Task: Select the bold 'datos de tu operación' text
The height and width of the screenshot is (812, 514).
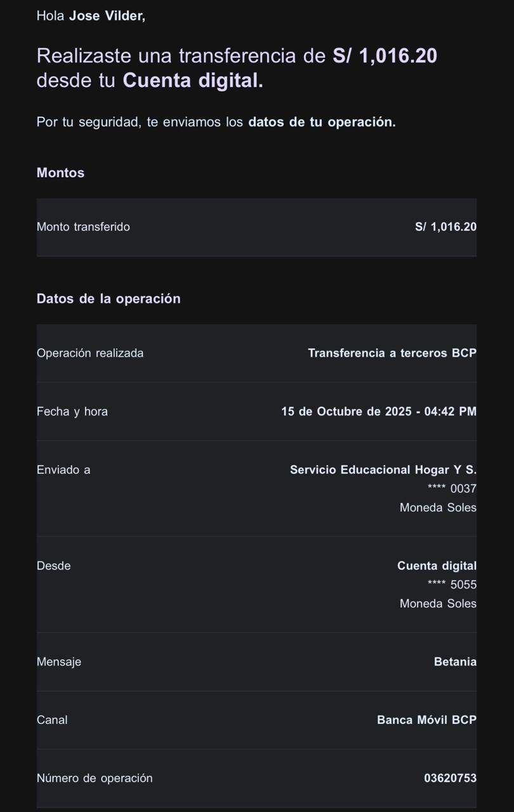Action: [x=322, y=122]
